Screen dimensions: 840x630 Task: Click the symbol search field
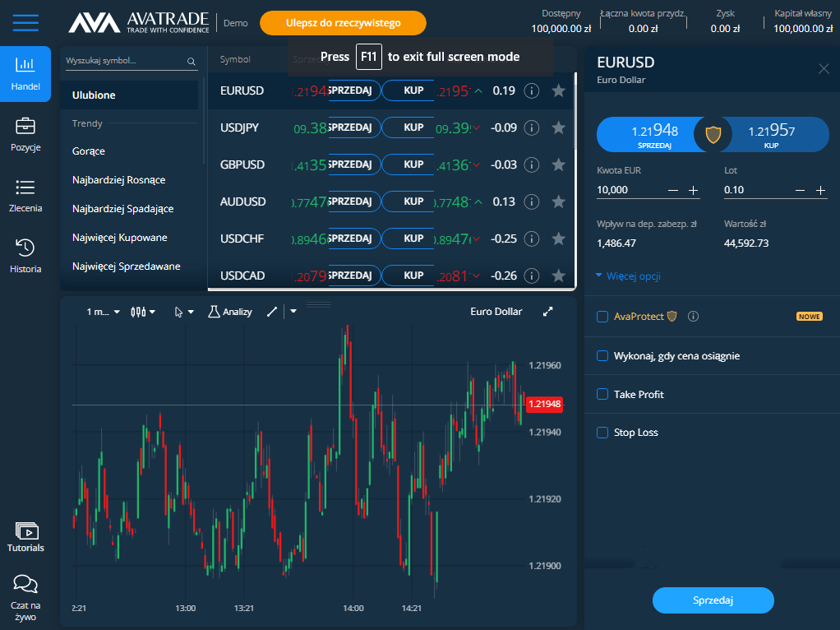coord(125,61)
